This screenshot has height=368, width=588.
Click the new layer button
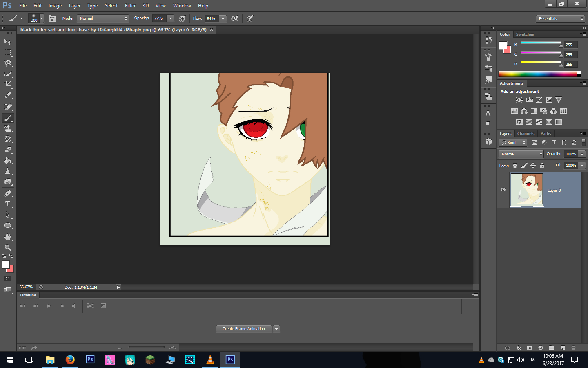pyautogui.click(x=562, y=348)
